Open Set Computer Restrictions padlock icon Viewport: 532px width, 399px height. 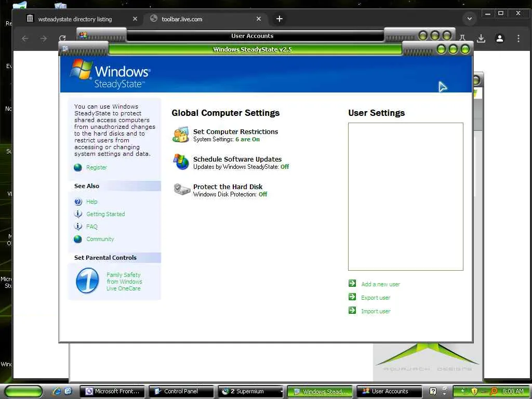coord(181,135)
